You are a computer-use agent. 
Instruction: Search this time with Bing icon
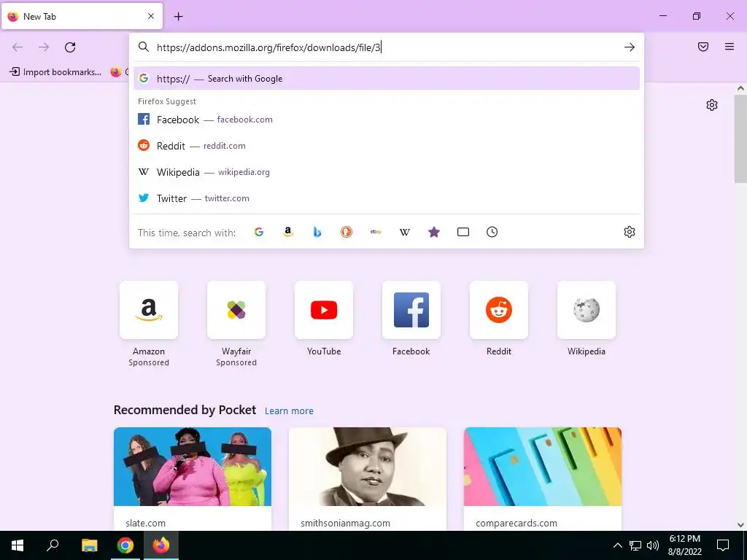tap(317, 232)
